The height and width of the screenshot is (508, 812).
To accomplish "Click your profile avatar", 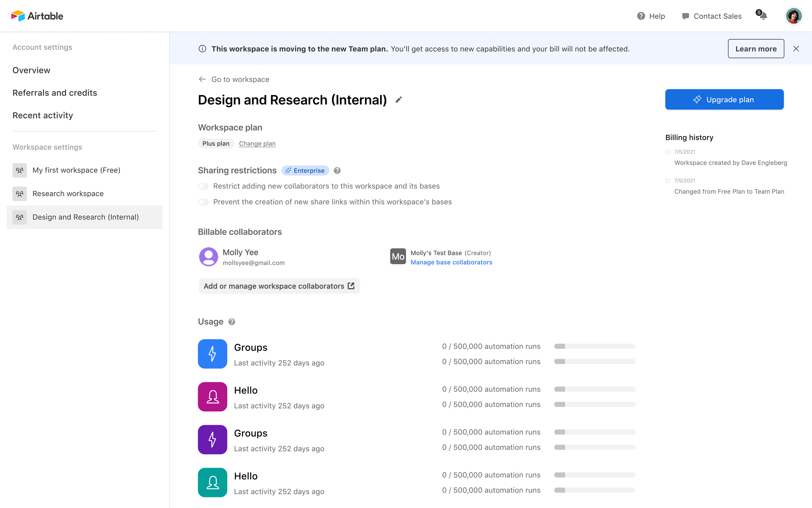I will tap(793, 16).
